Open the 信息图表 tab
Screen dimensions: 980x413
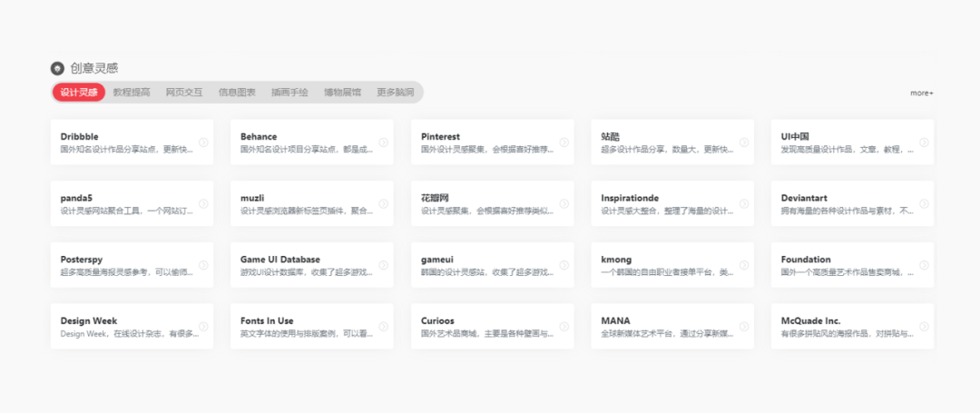[x=237, y=93]
